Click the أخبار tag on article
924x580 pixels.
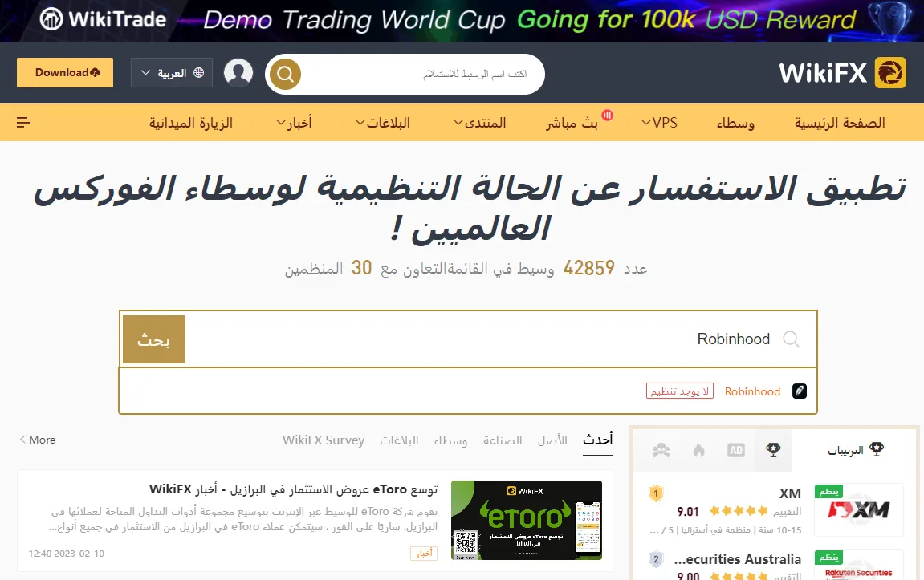coord(424,554)
